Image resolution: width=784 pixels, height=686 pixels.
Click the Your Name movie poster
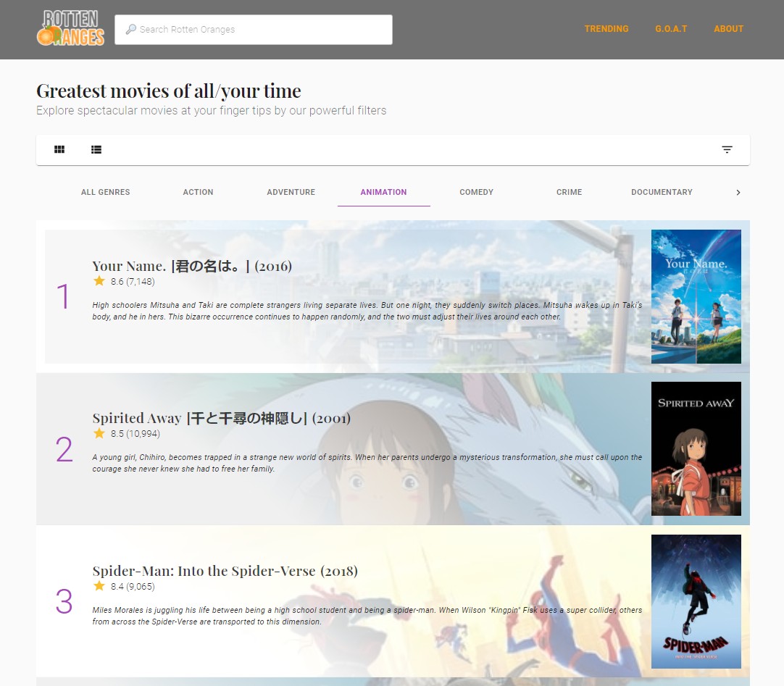point(696,296)
